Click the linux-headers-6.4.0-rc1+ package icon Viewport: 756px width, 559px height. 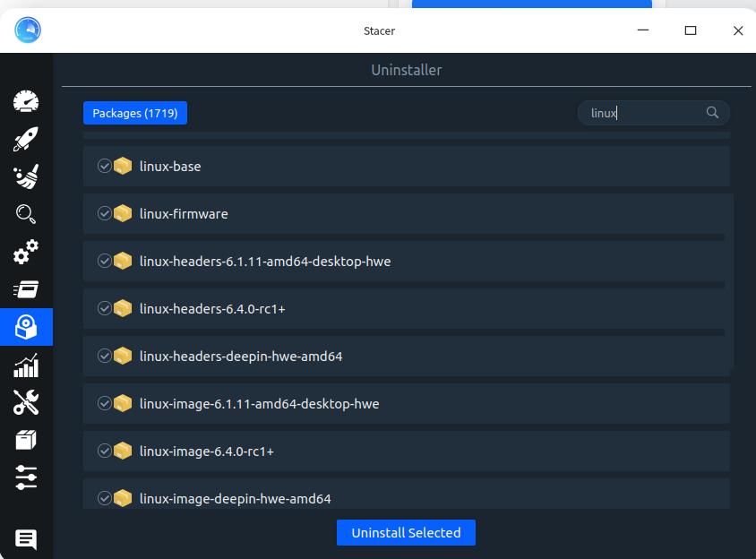[123, 308]
